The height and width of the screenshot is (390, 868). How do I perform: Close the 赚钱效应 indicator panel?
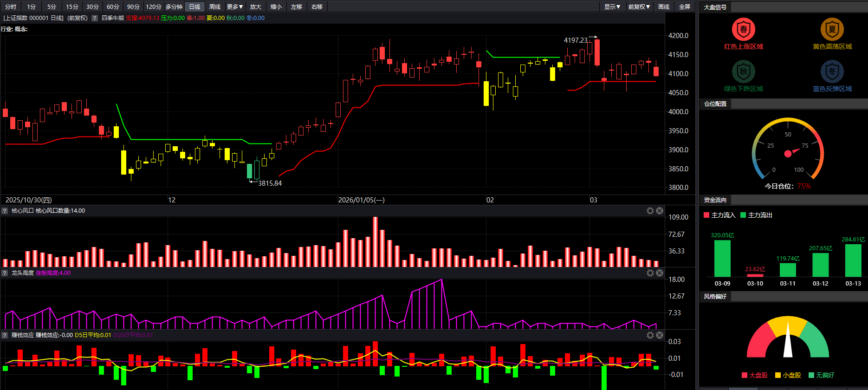pos(660,335)
